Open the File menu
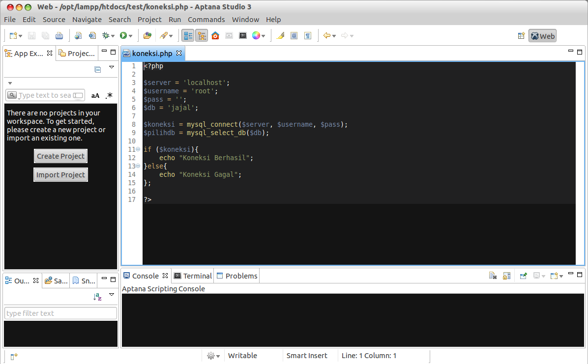 pos(10,20)
